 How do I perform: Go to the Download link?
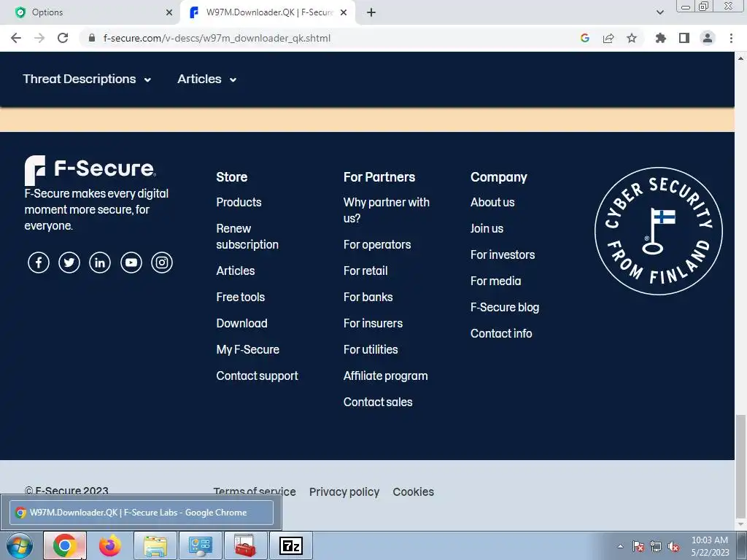point(242,323)
